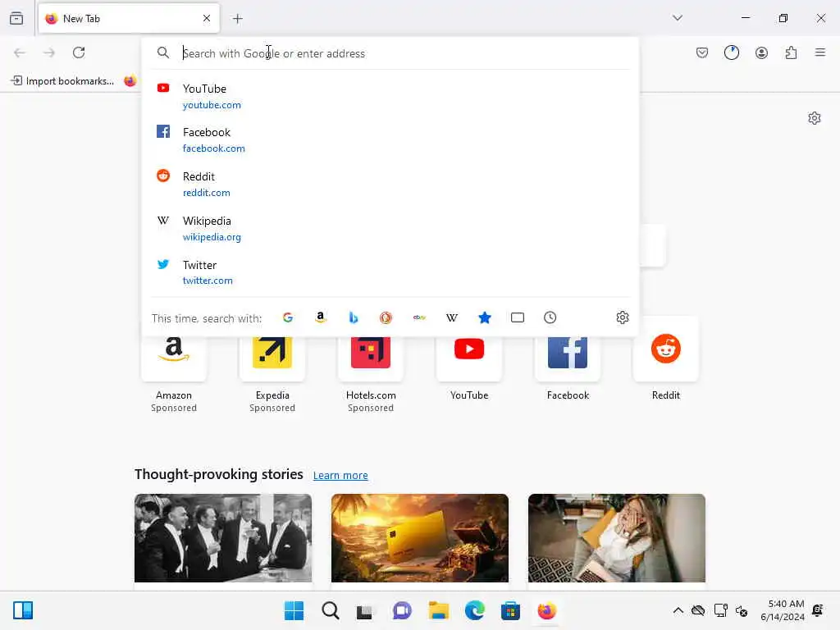Choose the Twitter suggestion in the address dropdown

point(390,272)
